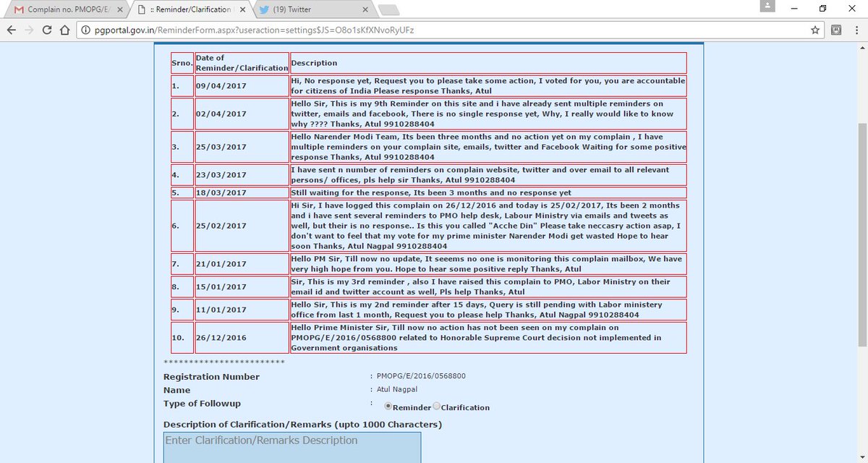Click the name value Atul Nagpal
This screenshot has width=868, height=463.
[397, 390]
